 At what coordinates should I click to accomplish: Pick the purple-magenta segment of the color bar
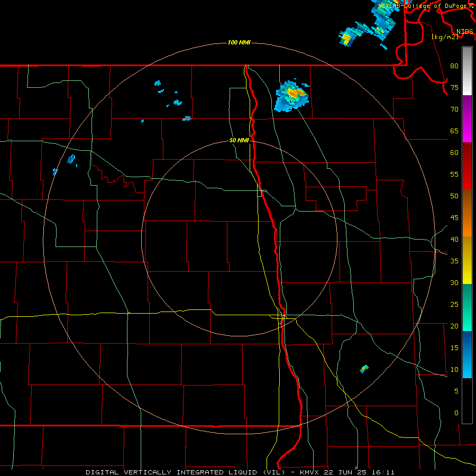[x=467, y=119]
